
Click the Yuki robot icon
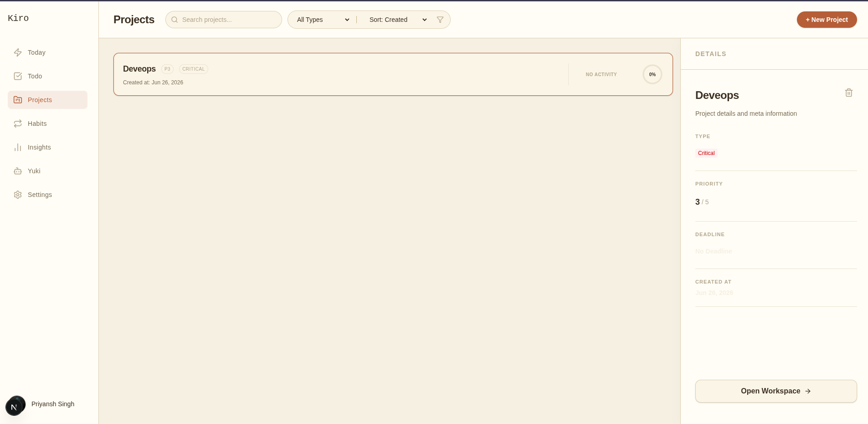click(x=18, y=171)
